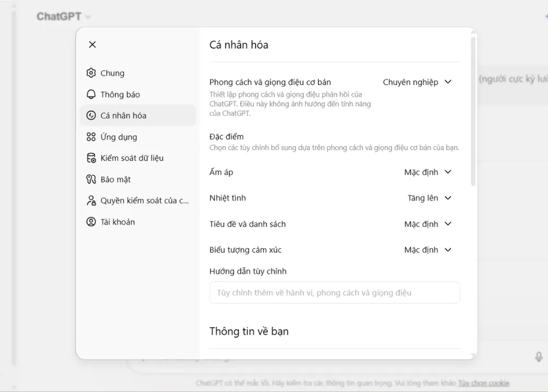Click the Chung gear icon

coord(91,73)
